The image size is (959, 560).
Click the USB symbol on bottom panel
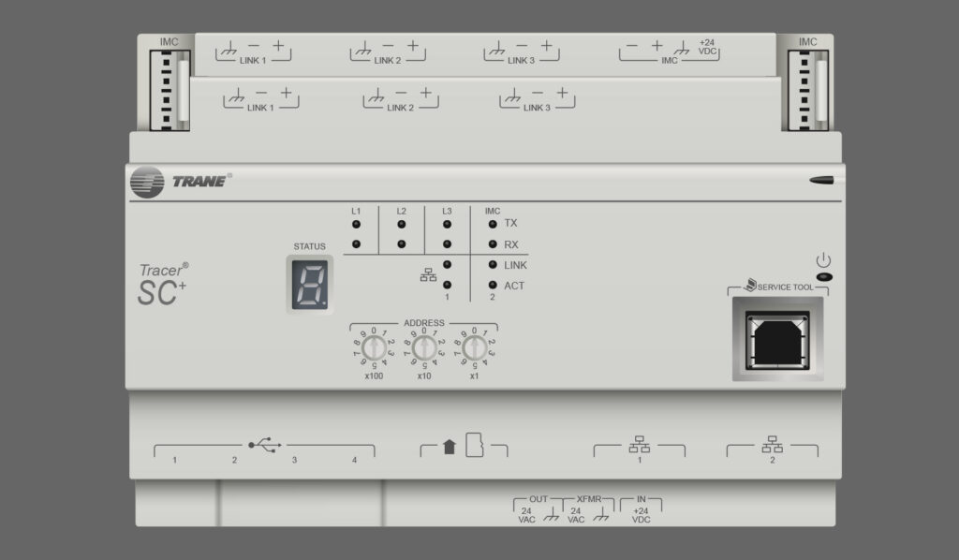[x=265, y=445]
